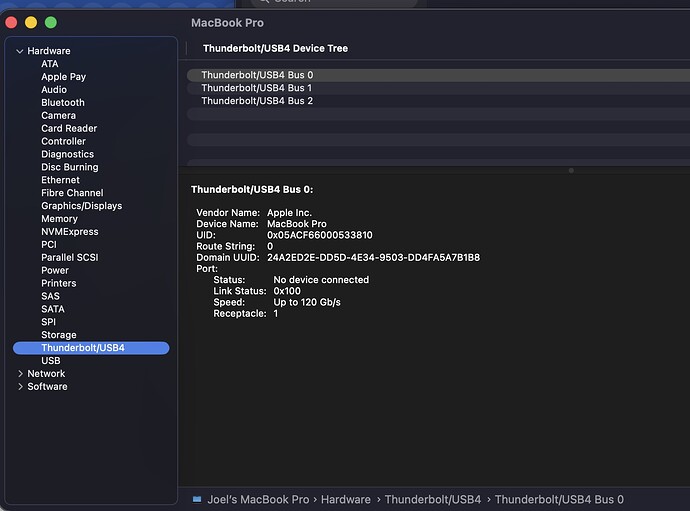This screenshot has height=511, width=690.
Task: Click Hardware in the bottom path bar
Action: (345, 499)
